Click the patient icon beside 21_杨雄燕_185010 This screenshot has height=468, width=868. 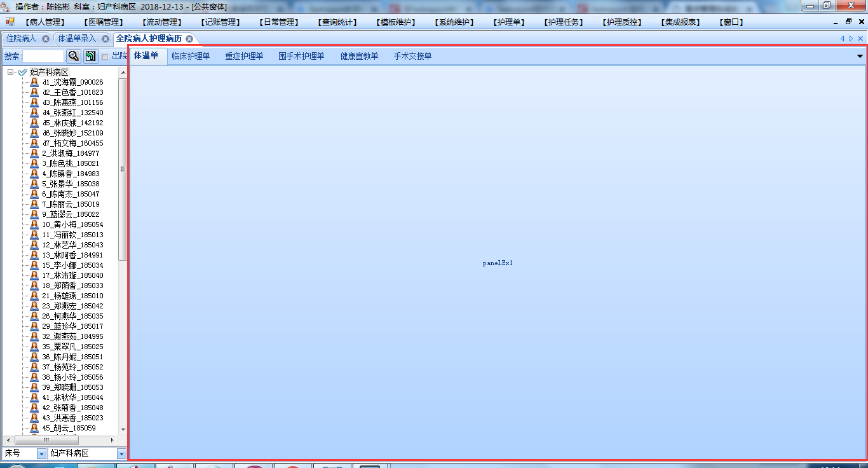pyautogui.click(x=34, y=296)
